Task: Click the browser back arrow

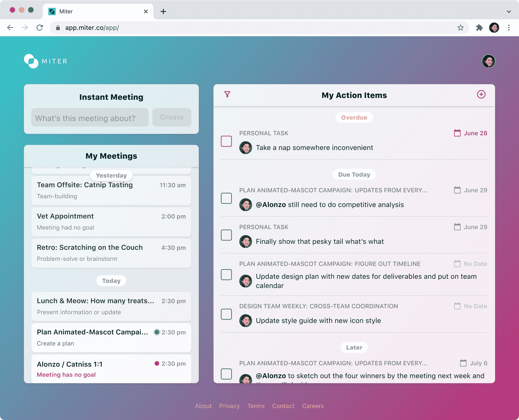Action: pyautogui.click(x=10, y=28)
